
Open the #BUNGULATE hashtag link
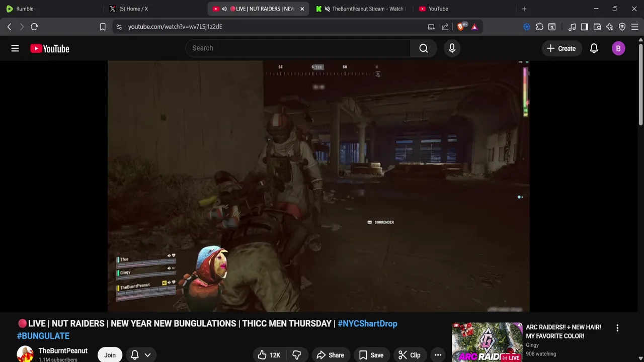coord(43,336)
